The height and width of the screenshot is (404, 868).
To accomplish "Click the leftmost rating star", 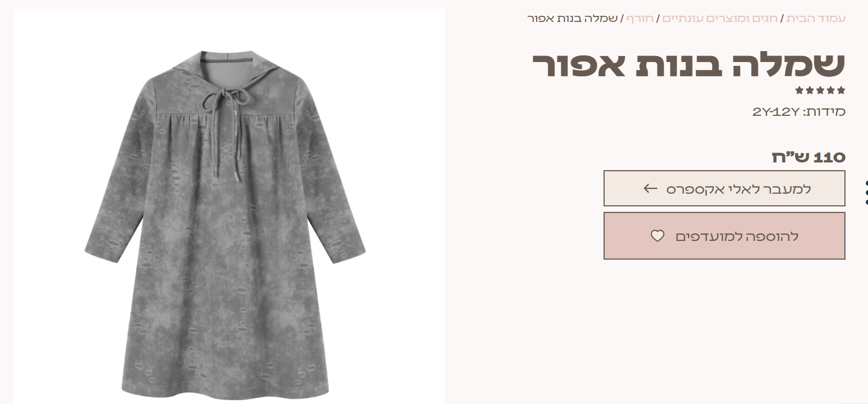I will coord(799,90).
